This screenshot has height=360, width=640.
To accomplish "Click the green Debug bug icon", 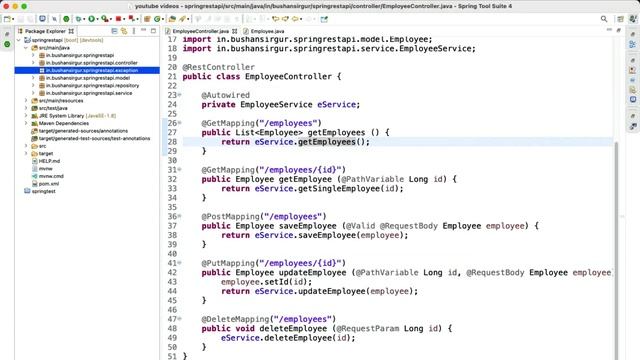I will [x=78, y=19].
